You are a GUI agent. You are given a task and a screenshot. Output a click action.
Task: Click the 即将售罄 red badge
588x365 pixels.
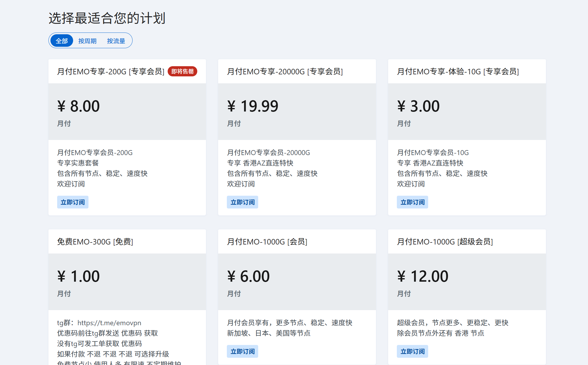[x=182, y=71]
